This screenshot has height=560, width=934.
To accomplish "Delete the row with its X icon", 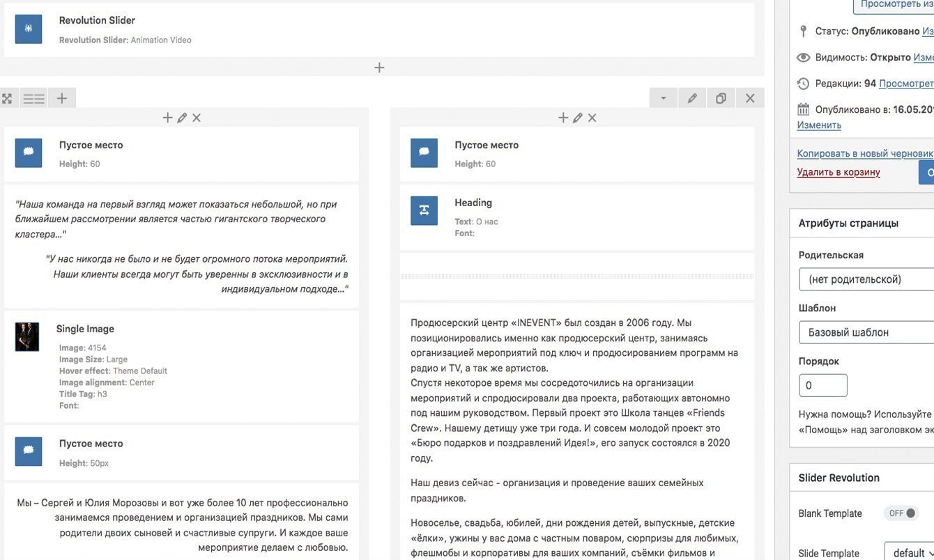I will click(x=750, y=98).
